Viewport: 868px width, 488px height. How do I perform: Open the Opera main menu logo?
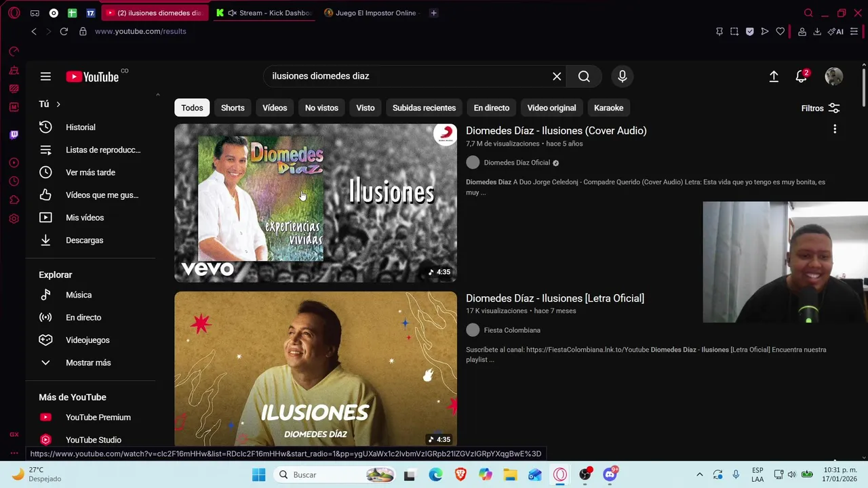click(x=14, y=13)
